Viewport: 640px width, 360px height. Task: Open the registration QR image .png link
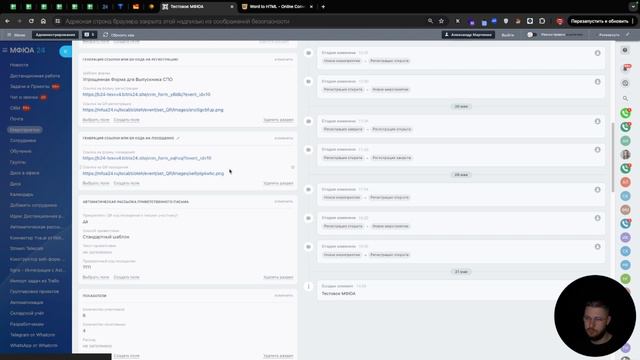tap(153, 110)
